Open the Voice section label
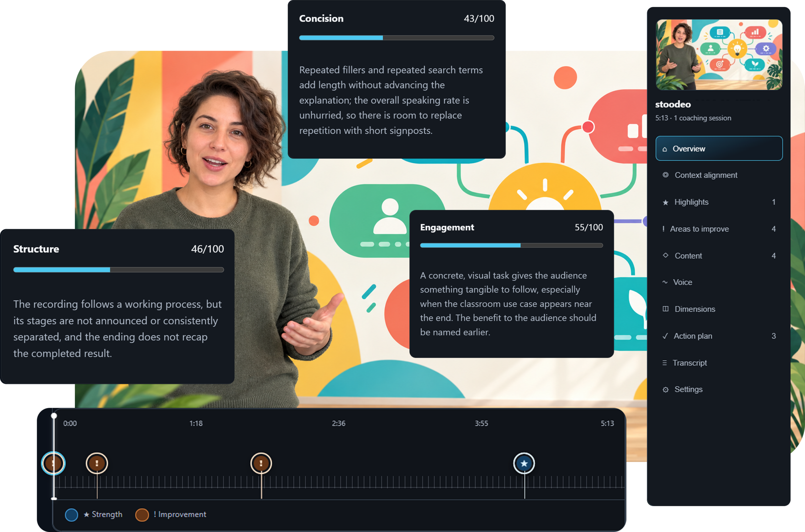This screenshot has width=805, height=532. point(683,282)
